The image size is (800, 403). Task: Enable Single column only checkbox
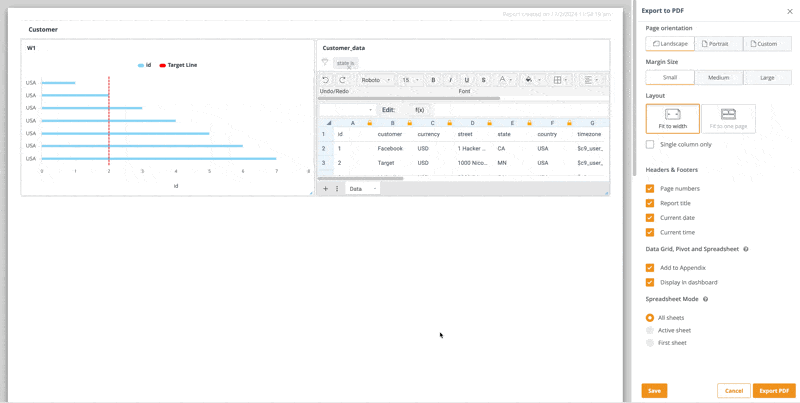point(650,144)
